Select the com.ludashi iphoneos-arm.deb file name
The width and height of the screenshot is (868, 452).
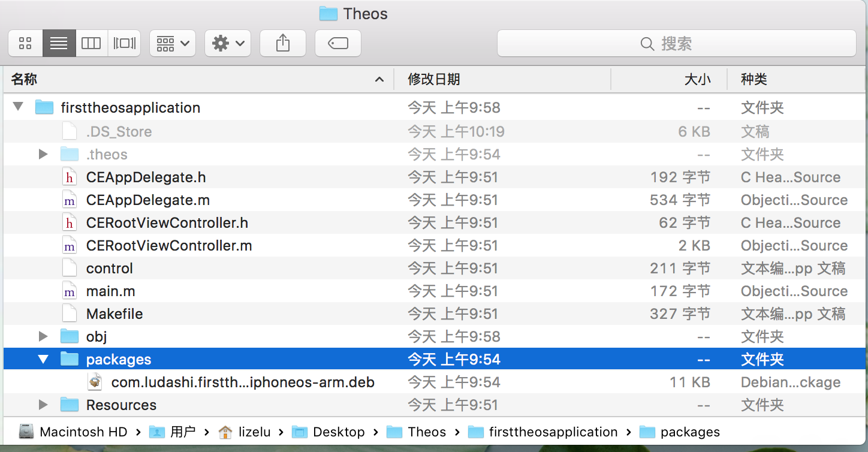pos(243,382)
